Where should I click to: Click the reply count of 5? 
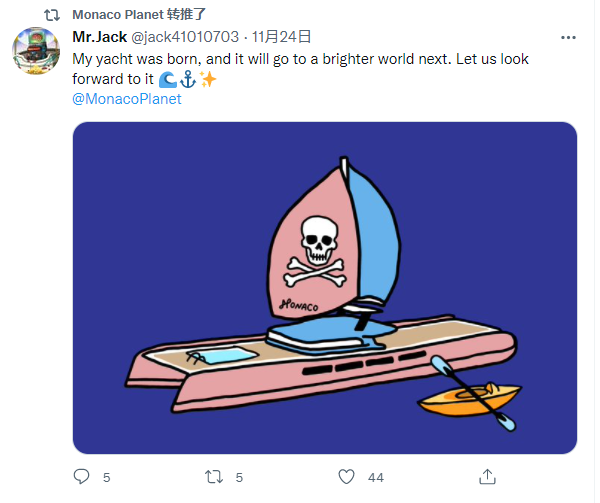[107, 478]
